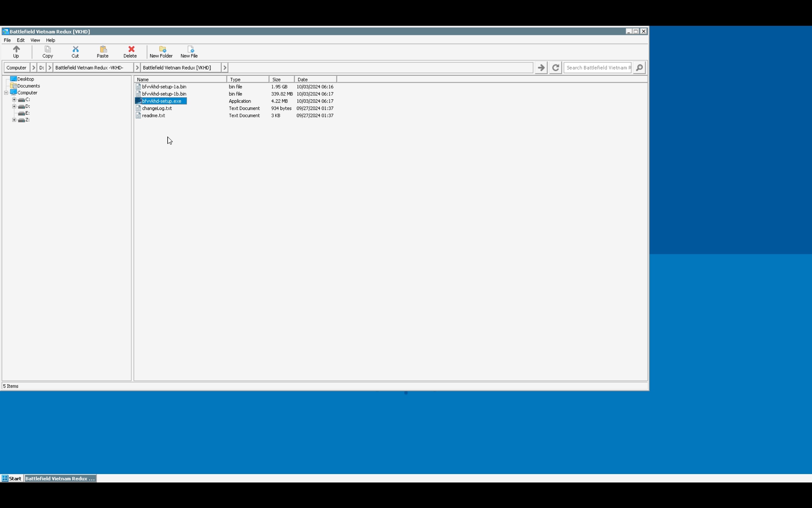Viewport: 812px width, 508px height.
Task: Expand the D: drive tree node
Action: (14, 106)
